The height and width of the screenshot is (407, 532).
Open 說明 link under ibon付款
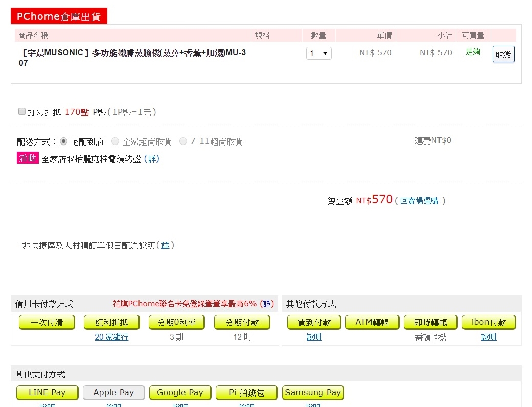coord(489,337)
